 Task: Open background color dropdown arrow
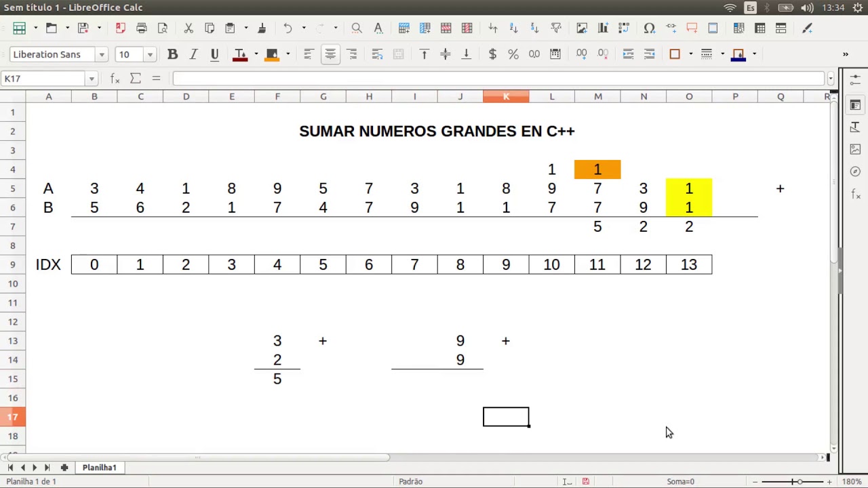coord(288,54)
